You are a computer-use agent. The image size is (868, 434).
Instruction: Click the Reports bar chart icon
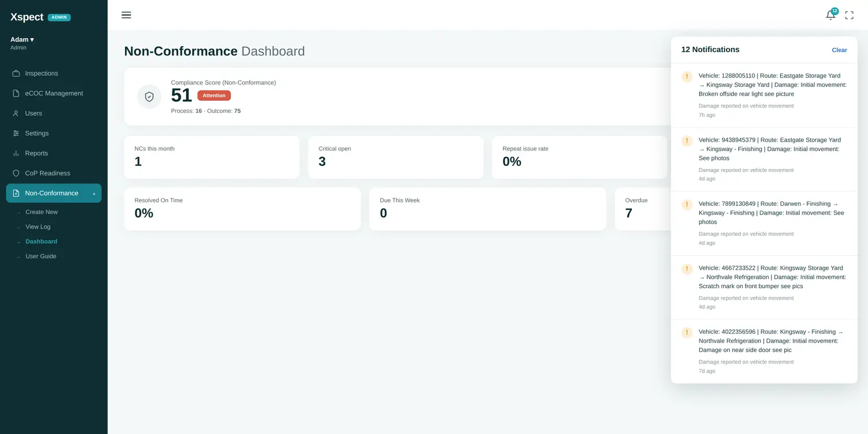coord(16,153)
